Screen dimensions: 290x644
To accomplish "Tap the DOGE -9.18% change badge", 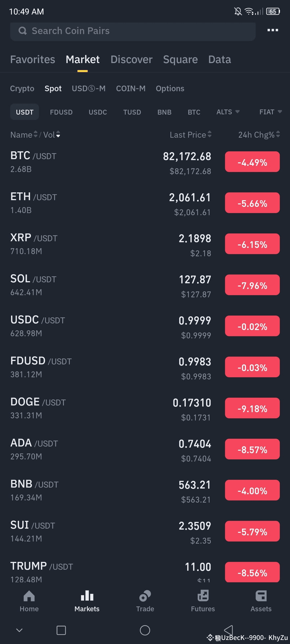I will tap(252, 408).
